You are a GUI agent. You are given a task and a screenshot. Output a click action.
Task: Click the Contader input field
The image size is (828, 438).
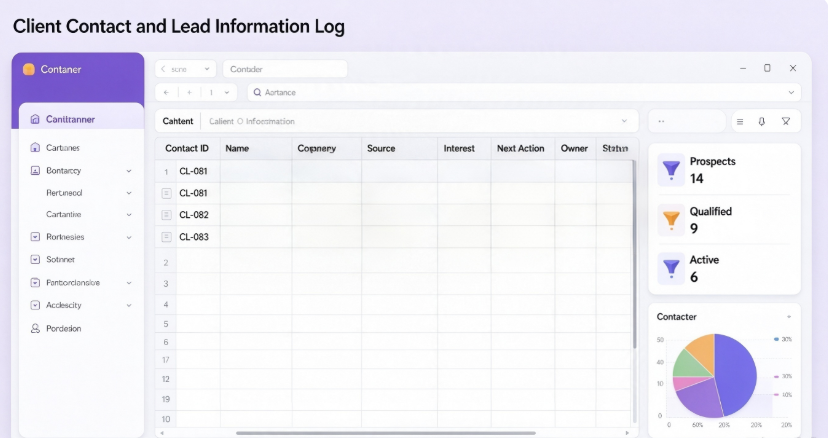(285, 69)
